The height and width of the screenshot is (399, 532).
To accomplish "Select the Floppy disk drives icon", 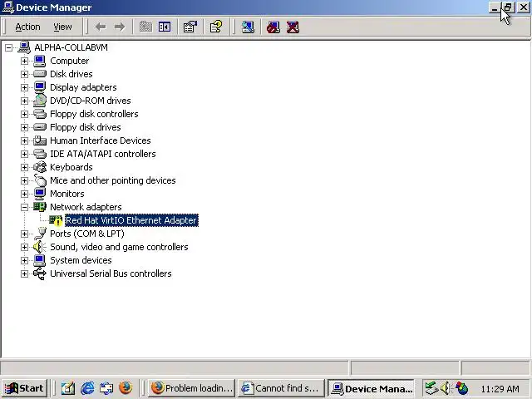I will click(x=40, y=127).
